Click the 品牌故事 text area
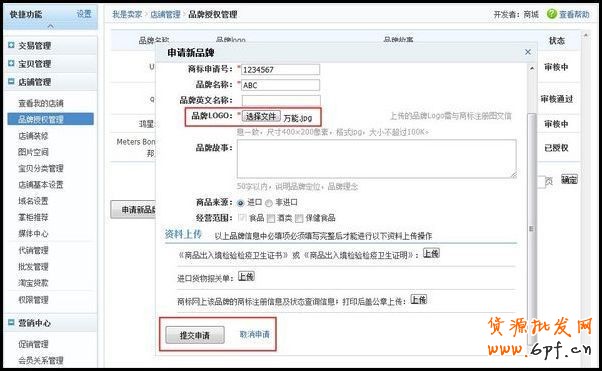Viewport: 602px width, 371px height. pyautogui.click(x=377, y=159)
